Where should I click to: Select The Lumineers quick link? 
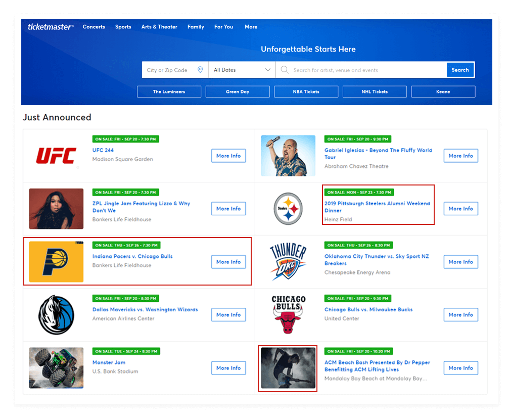[x=169, y=91]
